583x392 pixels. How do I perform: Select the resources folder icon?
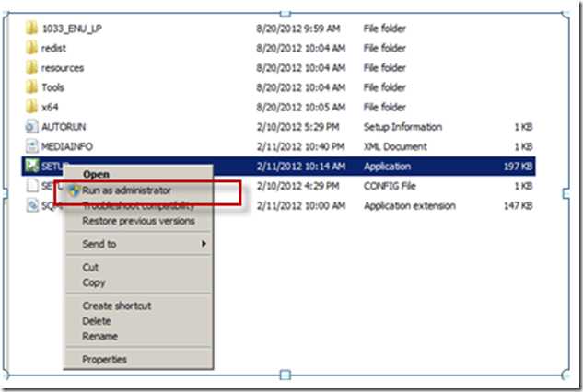point(31,67)
